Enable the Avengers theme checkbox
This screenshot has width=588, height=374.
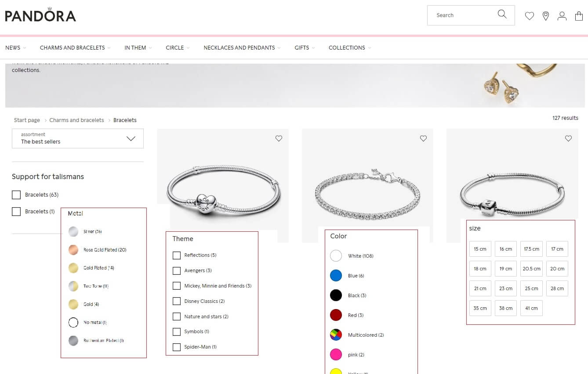tap(177, 270)
